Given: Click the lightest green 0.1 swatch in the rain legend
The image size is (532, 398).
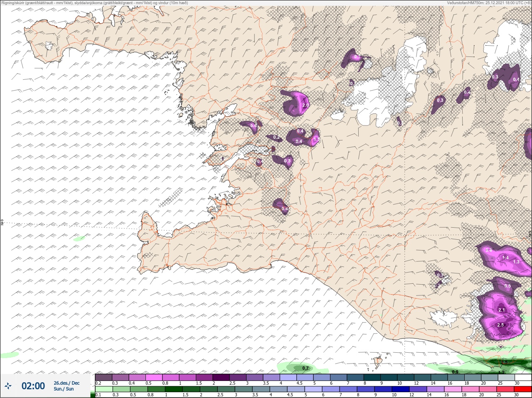Looking at the screenshot, I should (103, 389).
